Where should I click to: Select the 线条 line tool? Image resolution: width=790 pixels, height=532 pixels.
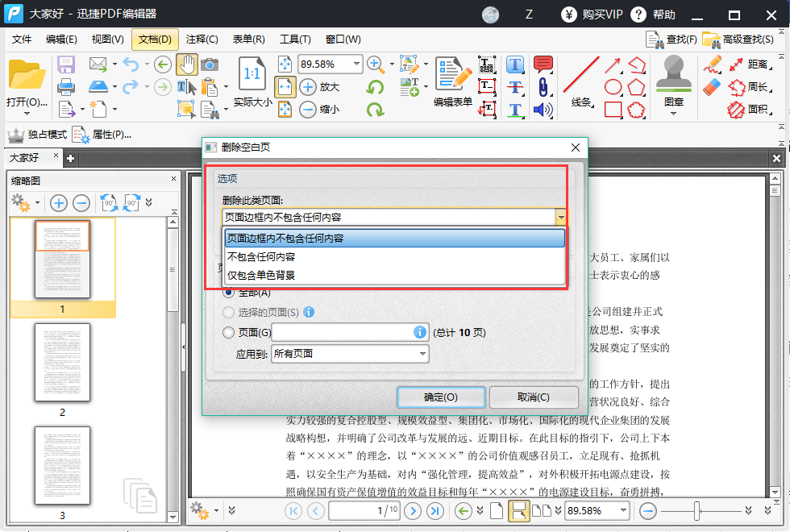coord(581,82)
